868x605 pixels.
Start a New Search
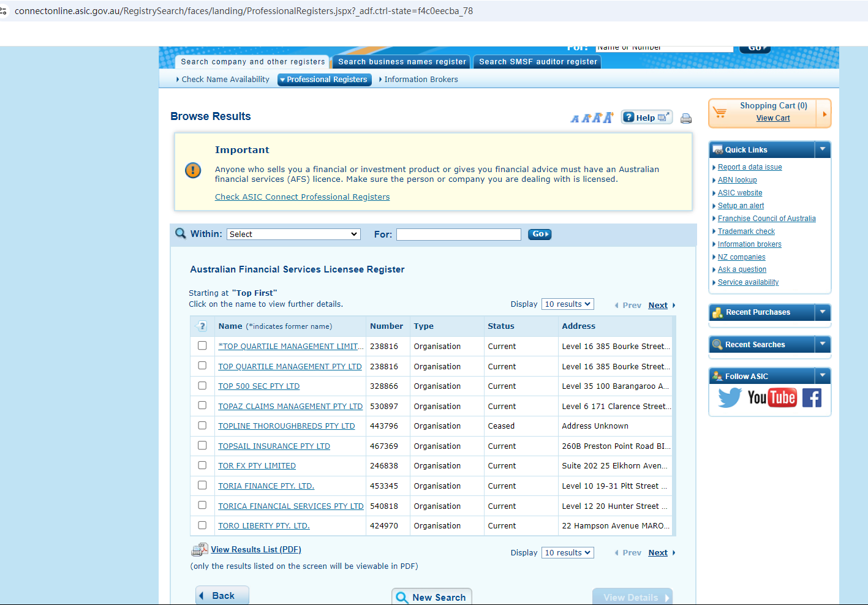[432, 597]
